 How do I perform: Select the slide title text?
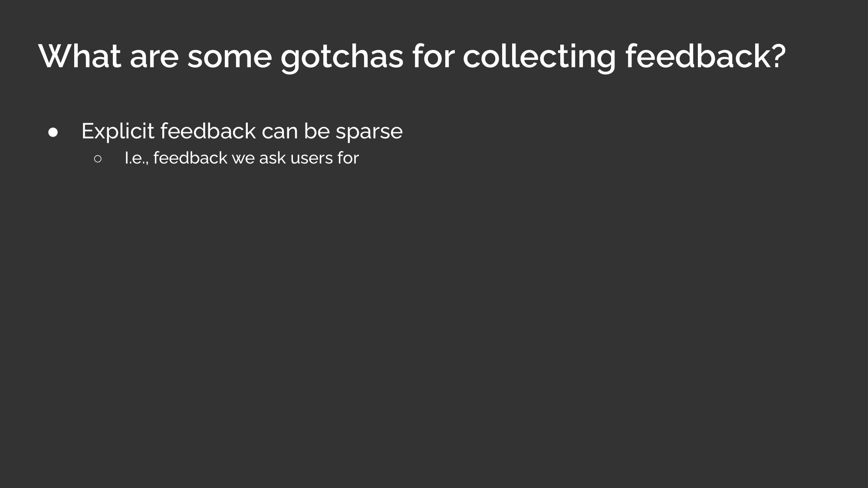click(412, 57)
